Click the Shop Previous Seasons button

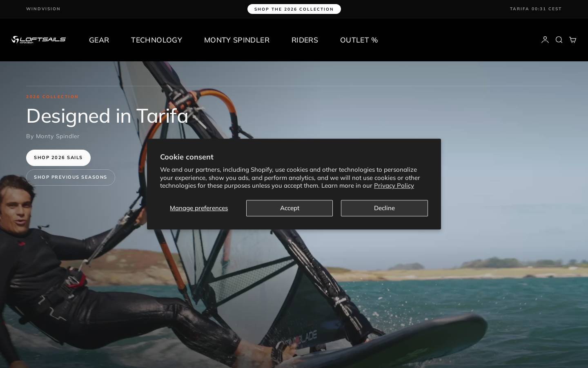(71, 177)
